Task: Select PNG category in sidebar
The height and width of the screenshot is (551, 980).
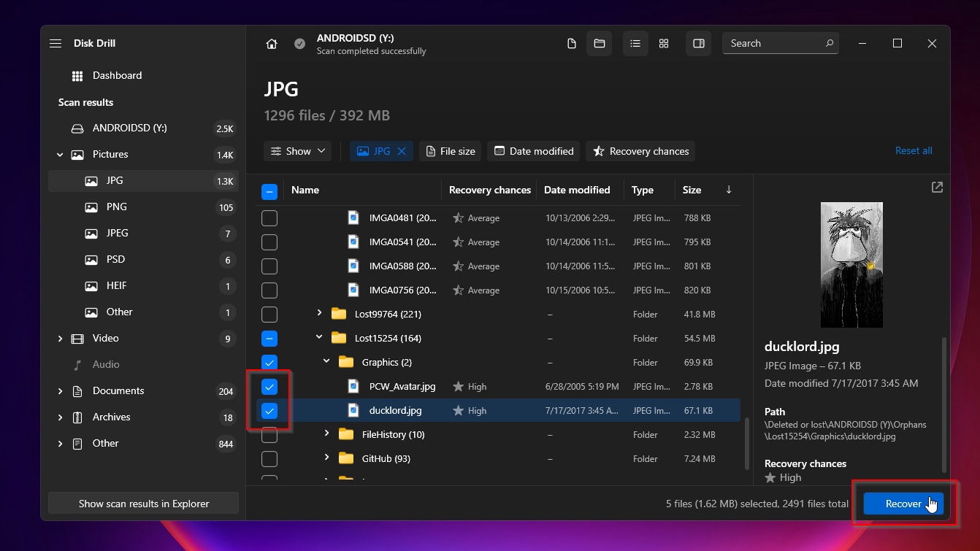Action: click(x=143, y=207)
